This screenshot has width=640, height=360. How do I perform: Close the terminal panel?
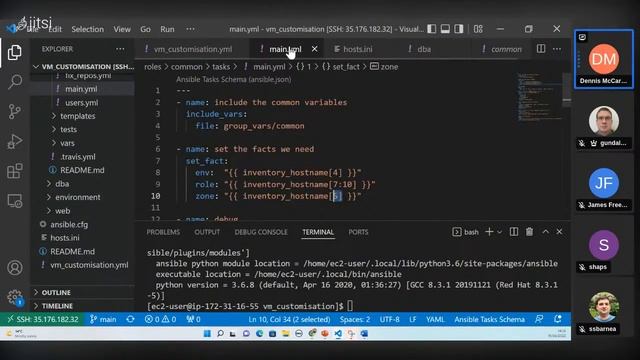(x=559, y=231)
